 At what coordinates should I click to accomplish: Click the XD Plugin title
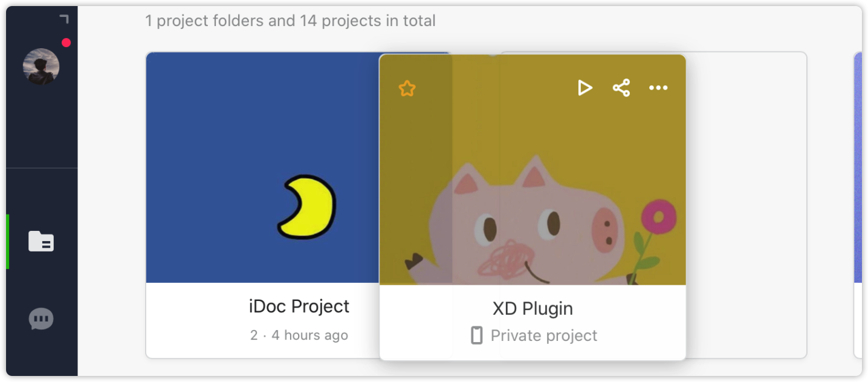(x=533, y=309)
